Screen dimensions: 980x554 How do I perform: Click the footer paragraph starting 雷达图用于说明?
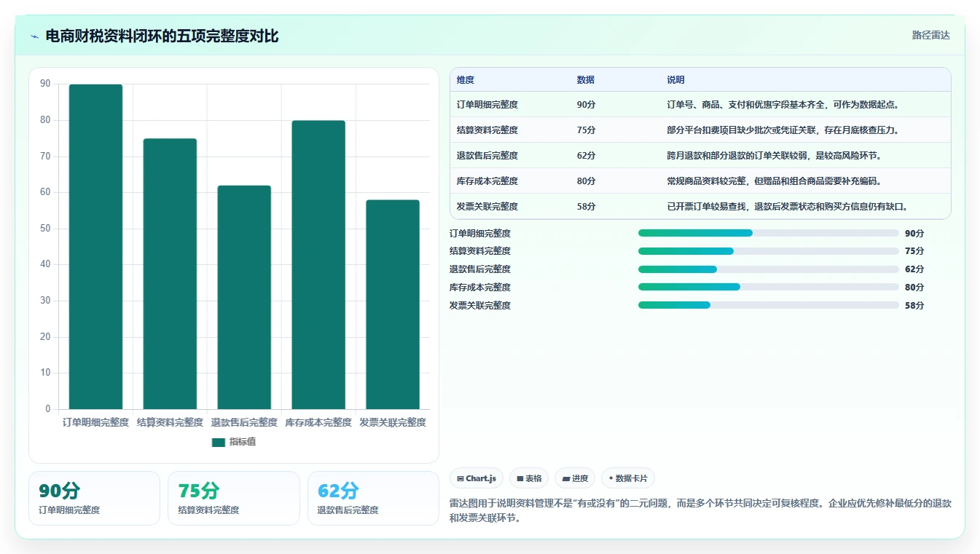point(701,511)
